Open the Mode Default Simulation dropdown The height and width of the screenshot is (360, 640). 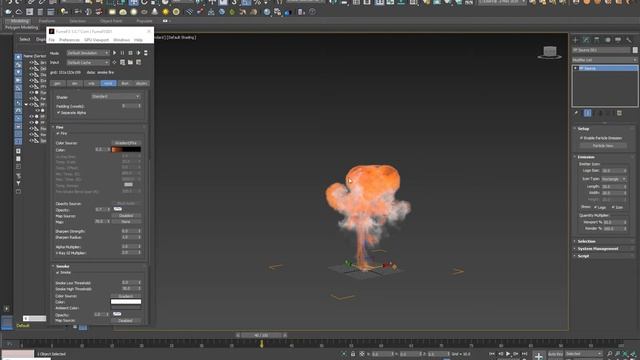pyautogui.click(x=88, y=53)
